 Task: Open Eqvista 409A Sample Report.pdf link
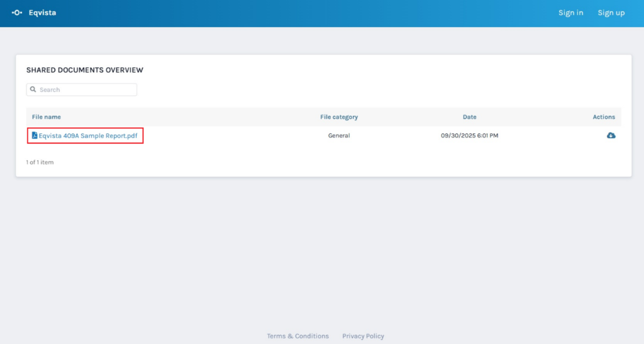pyautogui.click(x=88, y=135)
